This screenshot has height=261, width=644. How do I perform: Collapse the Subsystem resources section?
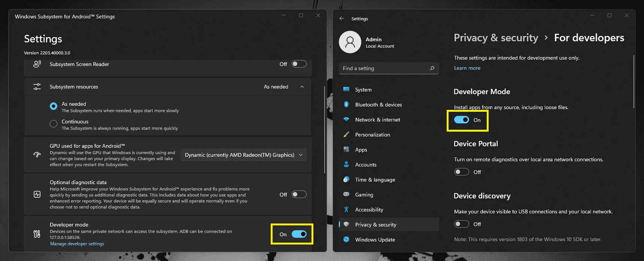click(302, 87)
